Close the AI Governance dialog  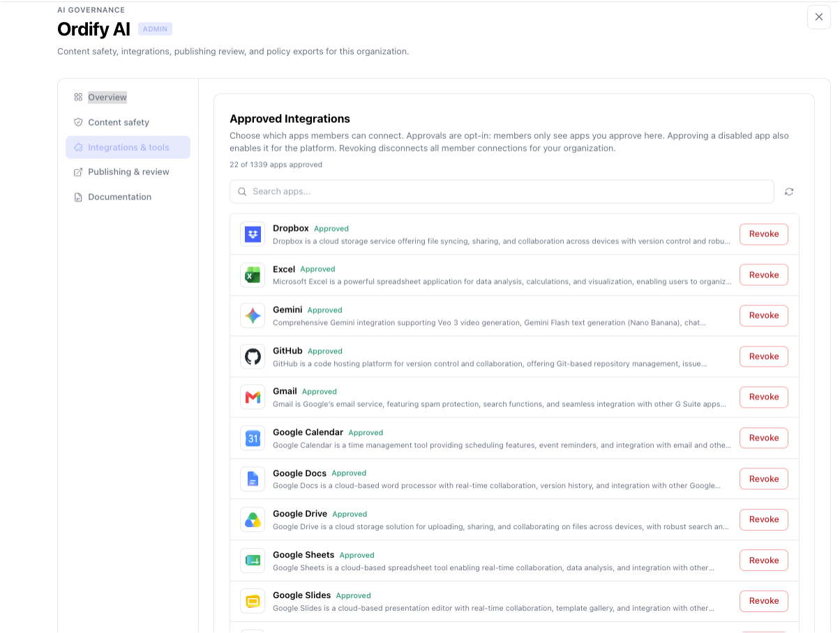819,17
